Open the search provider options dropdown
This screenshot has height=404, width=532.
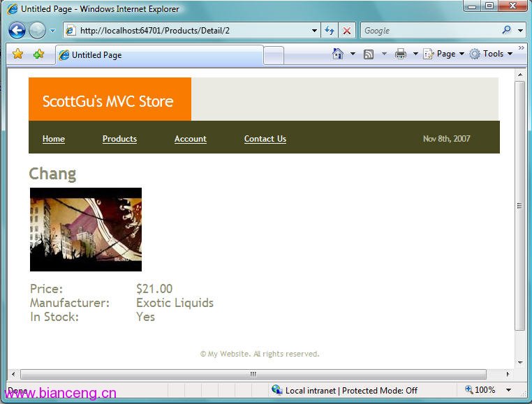pyautogui.click(x=520, y=31)
